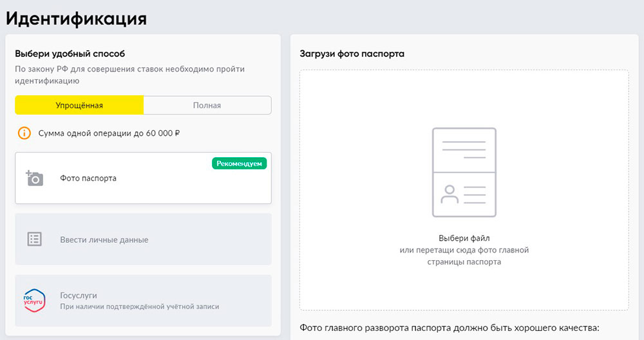Select the Госуслуги identification method
Viewport: 644px width, 340px height.
point(144,301)
